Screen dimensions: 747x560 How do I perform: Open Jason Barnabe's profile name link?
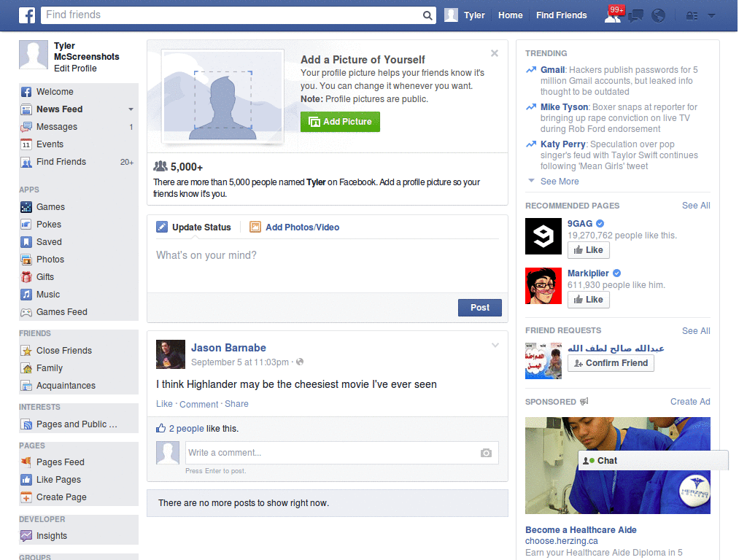(228, 348)
